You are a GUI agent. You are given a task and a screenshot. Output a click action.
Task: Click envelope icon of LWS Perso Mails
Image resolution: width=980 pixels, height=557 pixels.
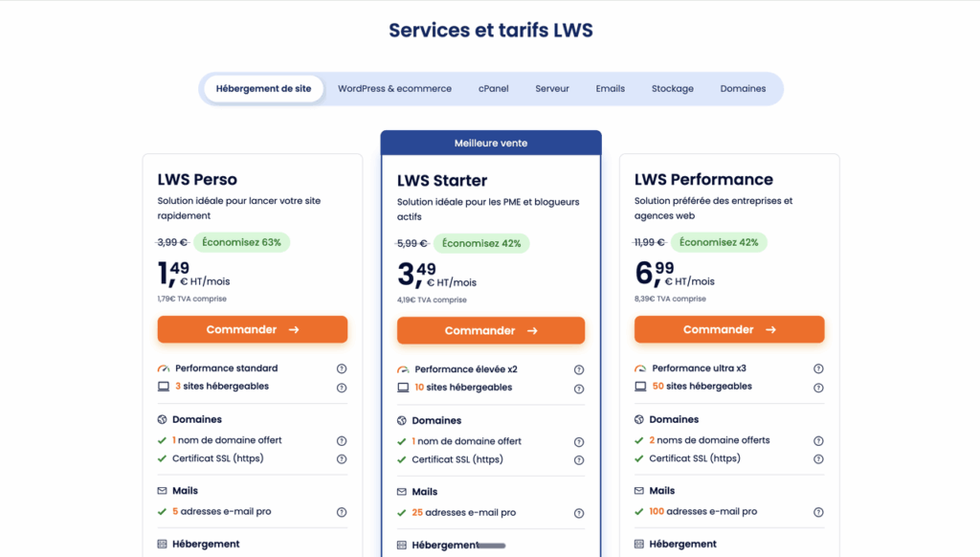coord(162,491)
